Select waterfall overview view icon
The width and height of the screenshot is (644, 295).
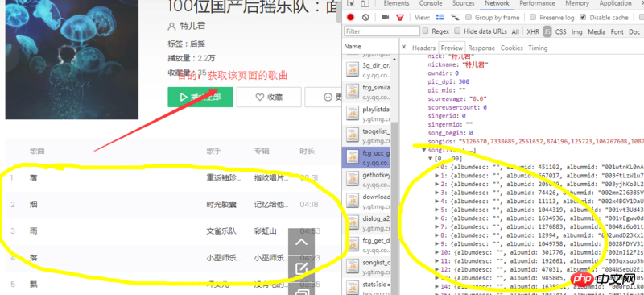click(455, 17)
